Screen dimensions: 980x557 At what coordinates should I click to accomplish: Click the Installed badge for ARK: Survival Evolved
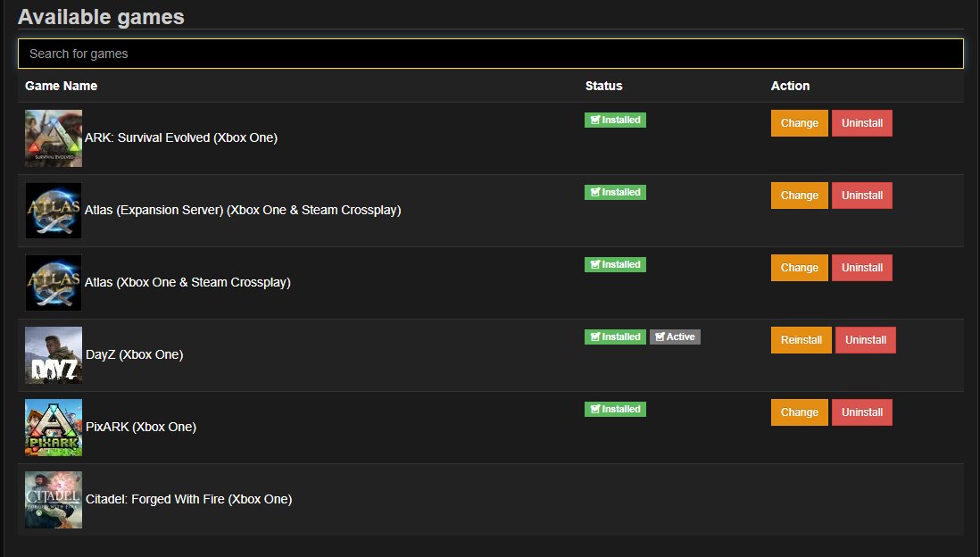(x=615, y=120)
